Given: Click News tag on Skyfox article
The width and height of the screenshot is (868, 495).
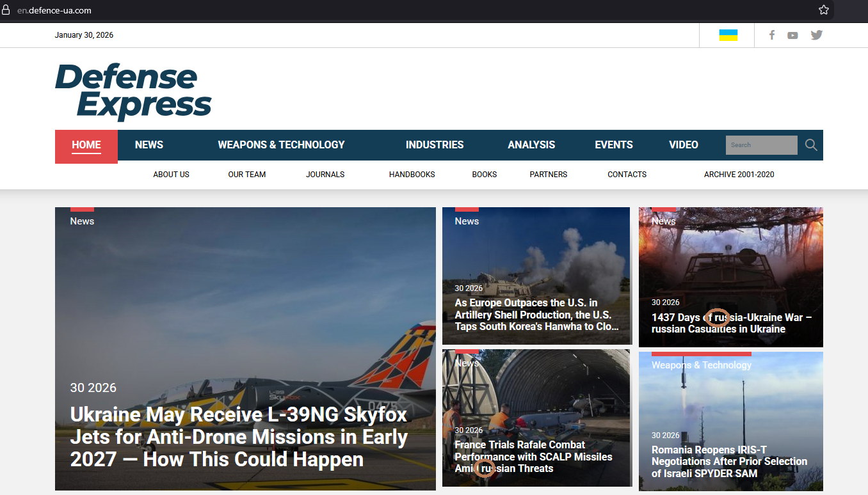Looking at the screenshot, I should pos(82,221).
